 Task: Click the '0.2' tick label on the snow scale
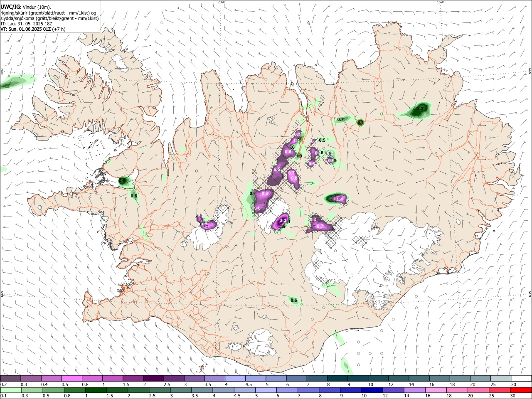pyautogui.click(x=4, y=384)
